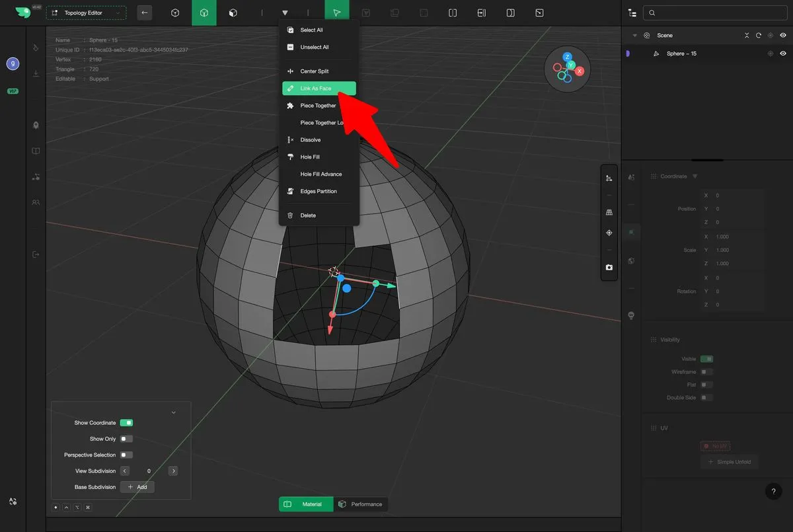
Task: Click the back arrow button in toolbar
Action: [x=145, y=13]
